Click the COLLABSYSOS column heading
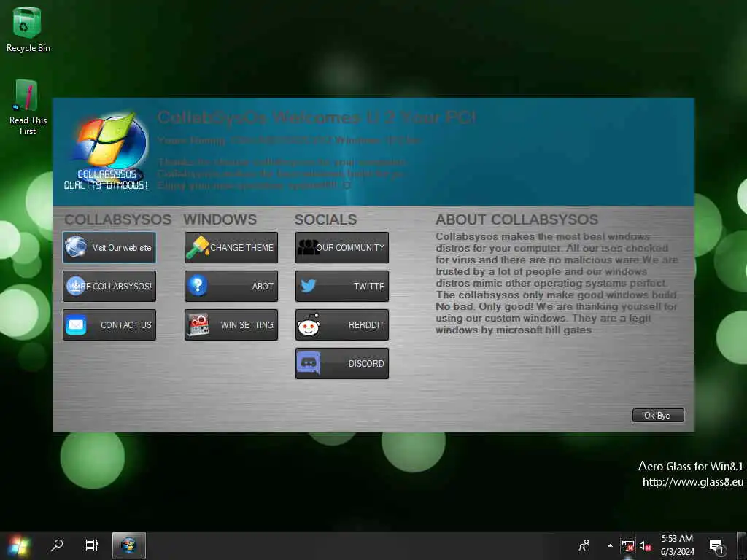747x560 pixels. (x=117, y=219)
